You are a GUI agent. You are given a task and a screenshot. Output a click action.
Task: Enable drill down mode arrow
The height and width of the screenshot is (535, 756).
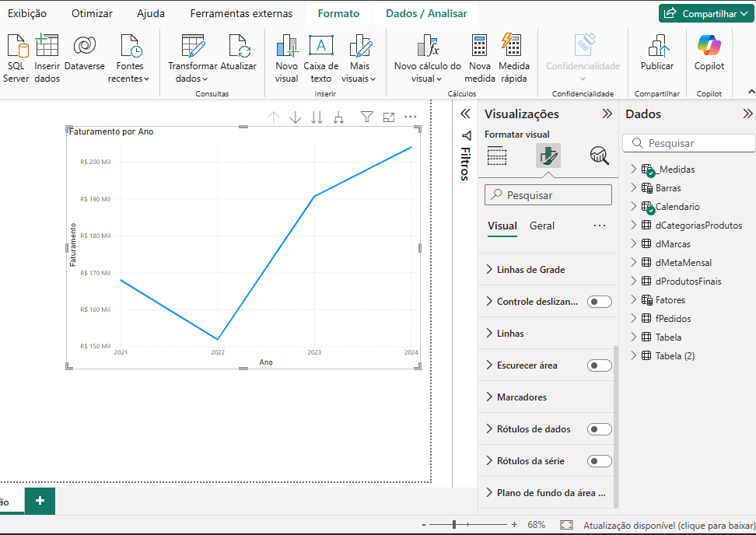295,117
